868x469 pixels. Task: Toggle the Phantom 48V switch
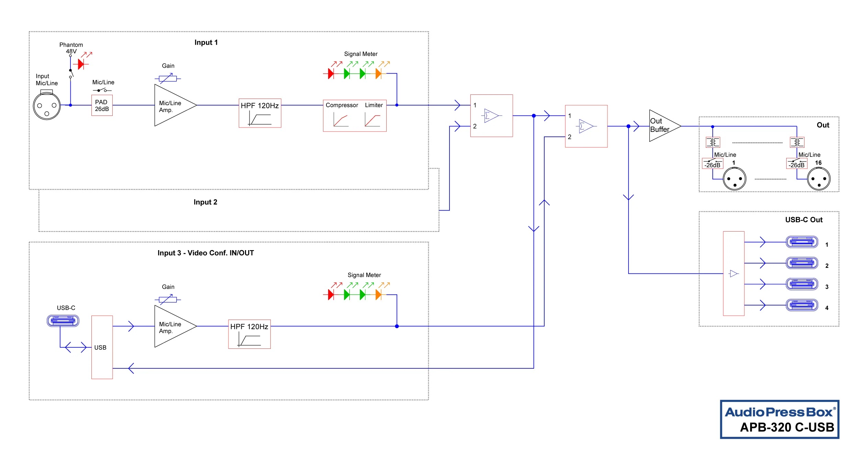tap(71, 73)
